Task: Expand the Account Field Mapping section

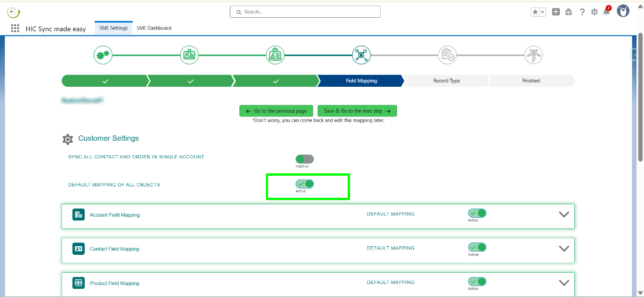Action: pyautogui.click(x=564, y=214)
